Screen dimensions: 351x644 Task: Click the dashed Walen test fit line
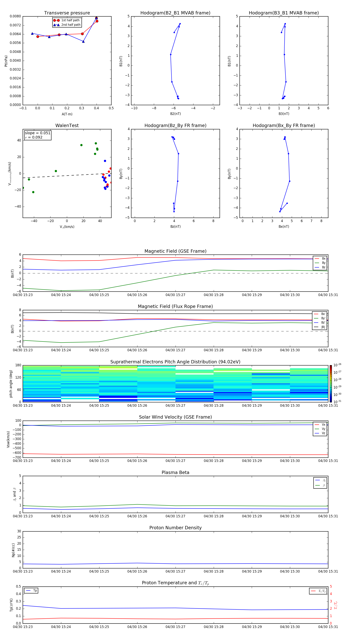pyautogui.click(x=67, y=175)
